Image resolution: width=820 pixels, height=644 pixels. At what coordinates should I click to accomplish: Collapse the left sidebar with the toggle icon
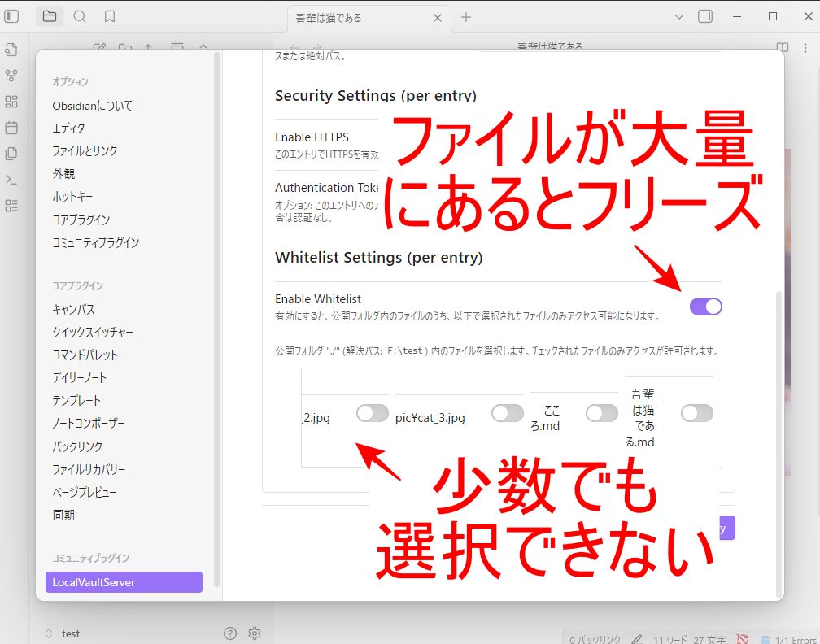click(x=11, y=17)
